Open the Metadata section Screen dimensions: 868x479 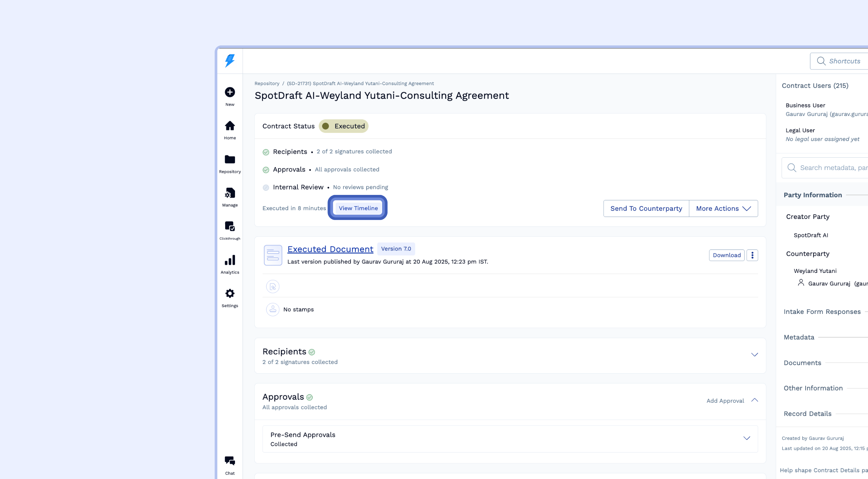pyautogui.click(x=799, y=337)
